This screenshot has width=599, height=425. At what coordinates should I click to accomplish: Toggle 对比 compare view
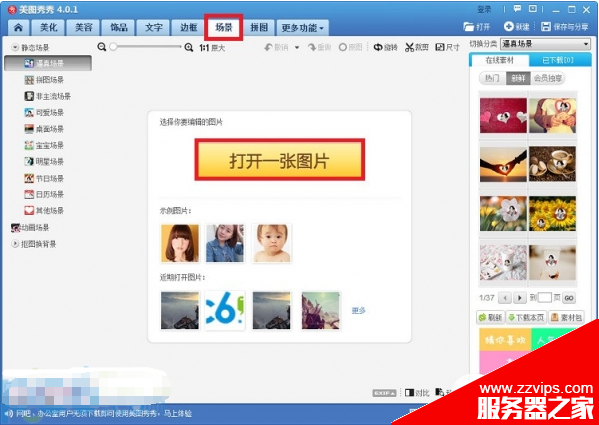point(416,393)
